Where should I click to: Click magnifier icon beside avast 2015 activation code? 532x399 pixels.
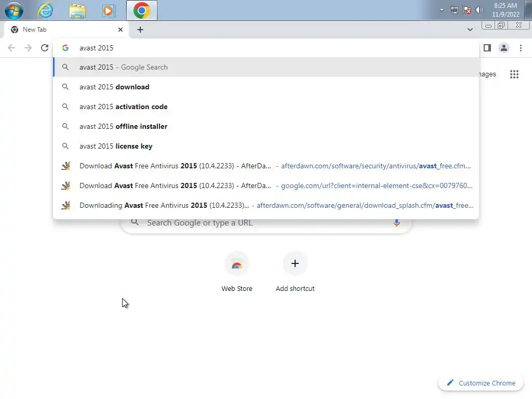coord(65,107)
